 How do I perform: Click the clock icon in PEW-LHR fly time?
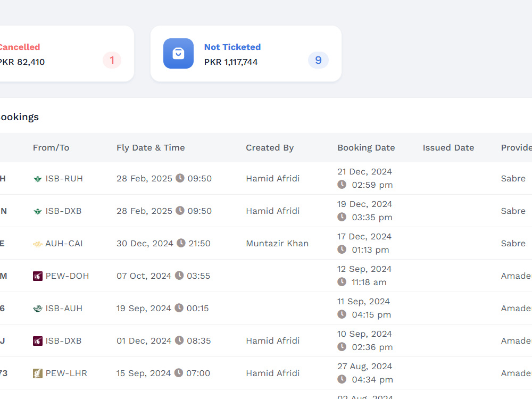(x=178, y=372)
